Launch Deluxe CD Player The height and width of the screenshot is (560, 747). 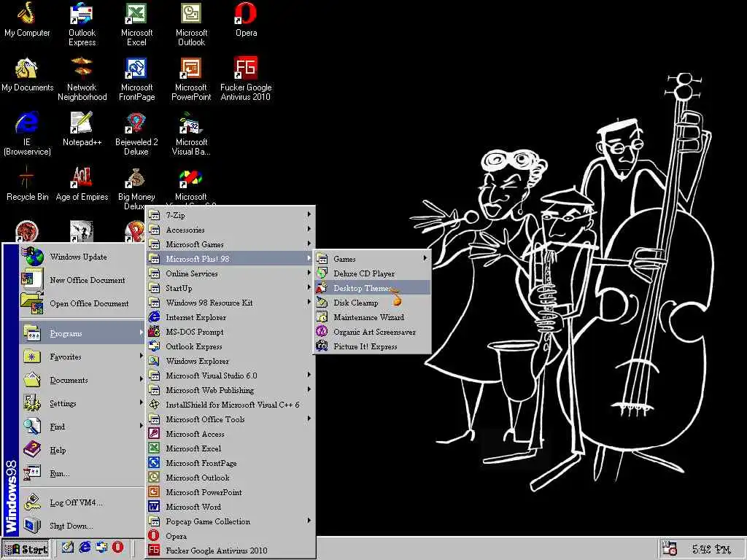click(x=371, y=273)
